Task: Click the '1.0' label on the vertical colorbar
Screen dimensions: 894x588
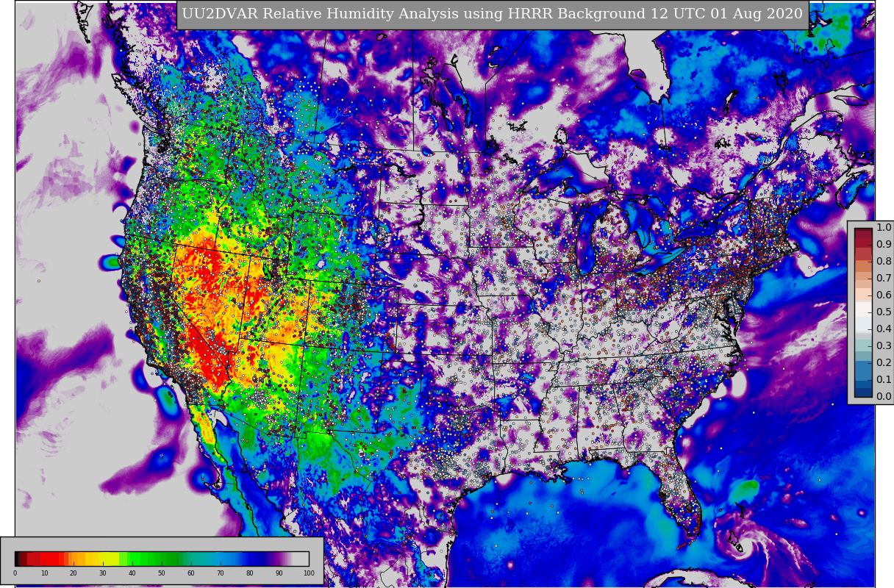Action: 884,228
